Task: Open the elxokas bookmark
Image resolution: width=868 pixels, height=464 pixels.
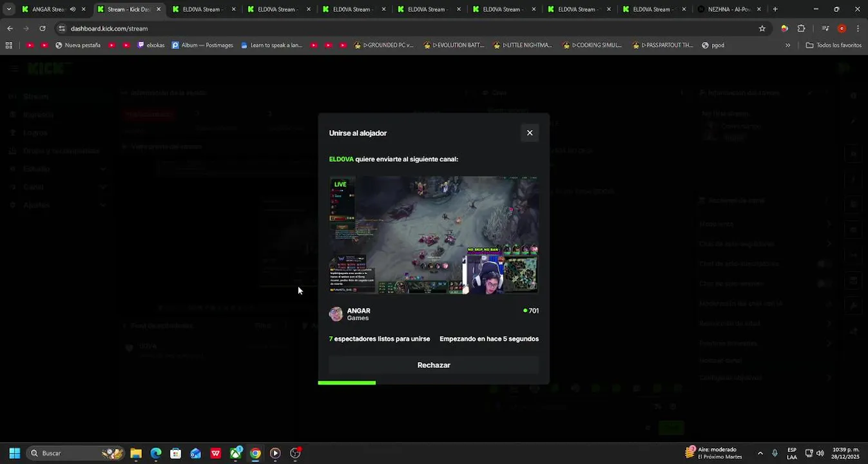Action: (151, 45)
